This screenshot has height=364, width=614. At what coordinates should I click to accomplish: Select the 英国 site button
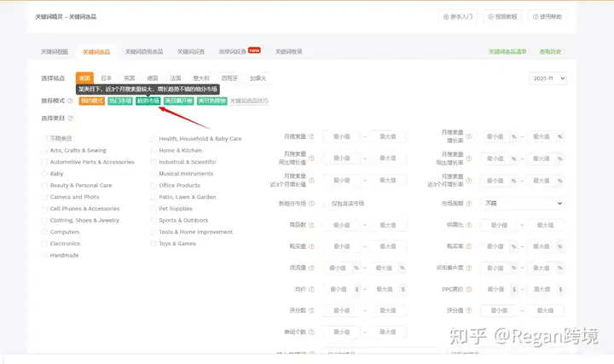tap(130, 78)
